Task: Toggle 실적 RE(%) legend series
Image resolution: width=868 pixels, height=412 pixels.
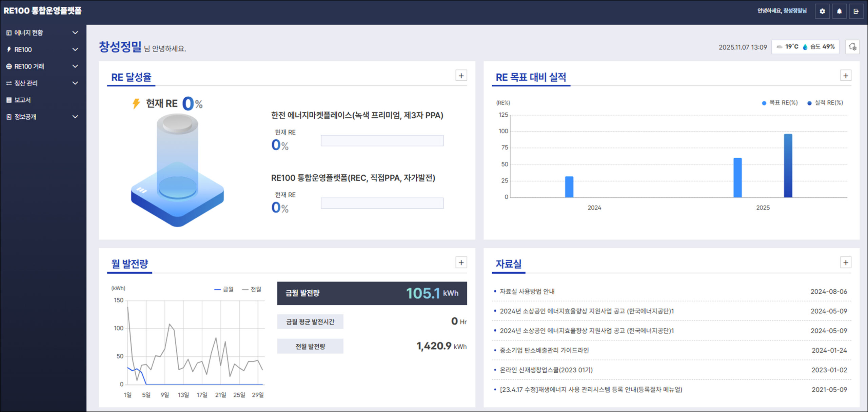Action: click(825, 103)
